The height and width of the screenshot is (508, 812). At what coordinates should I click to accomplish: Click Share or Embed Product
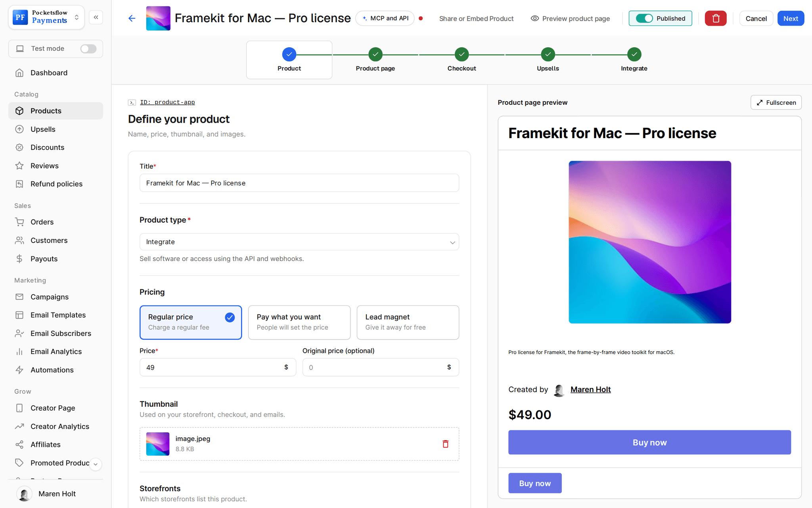(x=476, y=18)
